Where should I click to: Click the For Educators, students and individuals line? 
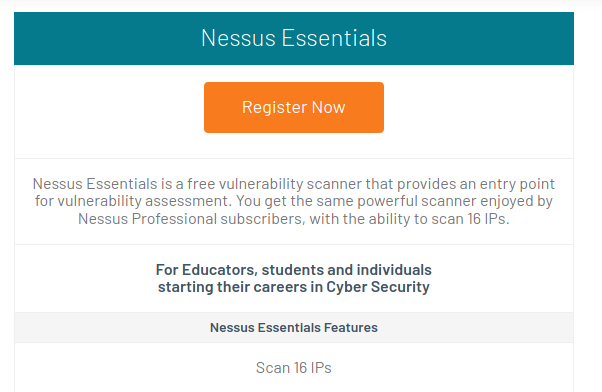(294, 270)
